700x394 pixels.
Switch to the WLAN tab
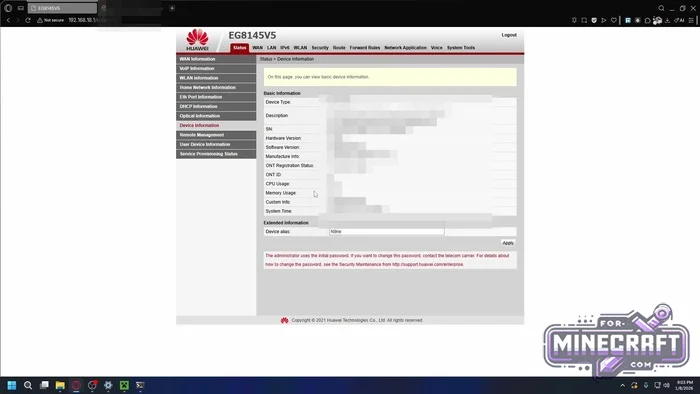pyautogui.click(x=300, y=48)
